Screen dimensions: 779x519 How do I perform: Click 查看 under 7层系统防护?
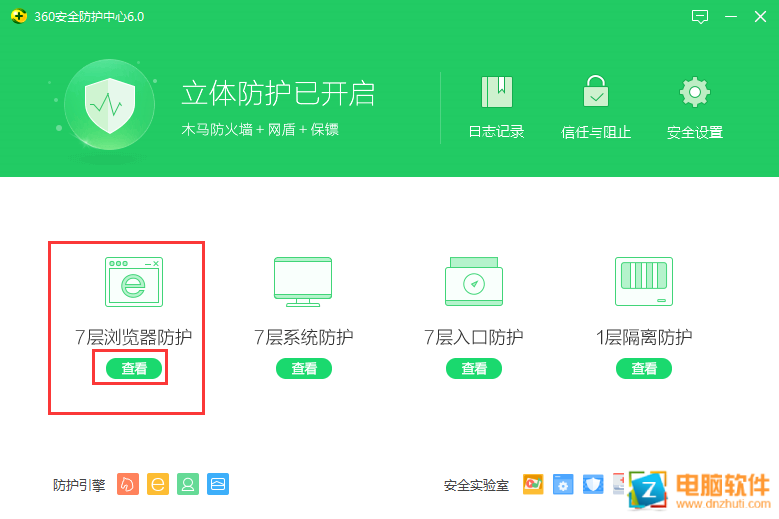[x=304, y=369]
